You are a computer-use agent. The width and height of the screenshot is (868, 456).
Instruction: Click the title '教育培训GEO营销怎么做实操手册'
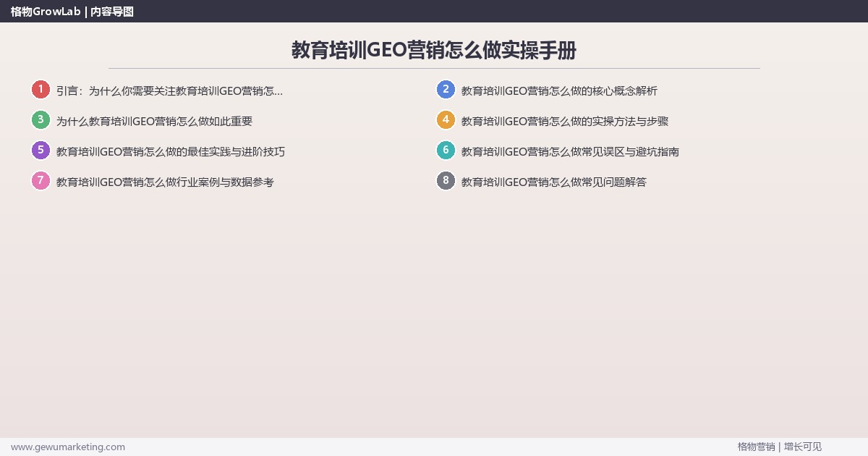[x=434, y=50]
